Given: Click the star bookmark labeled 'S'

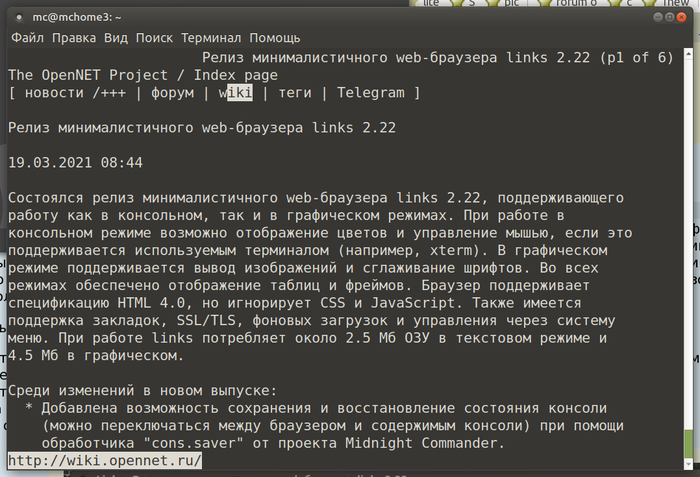Looking at the screenshot, I should (469, 4).
